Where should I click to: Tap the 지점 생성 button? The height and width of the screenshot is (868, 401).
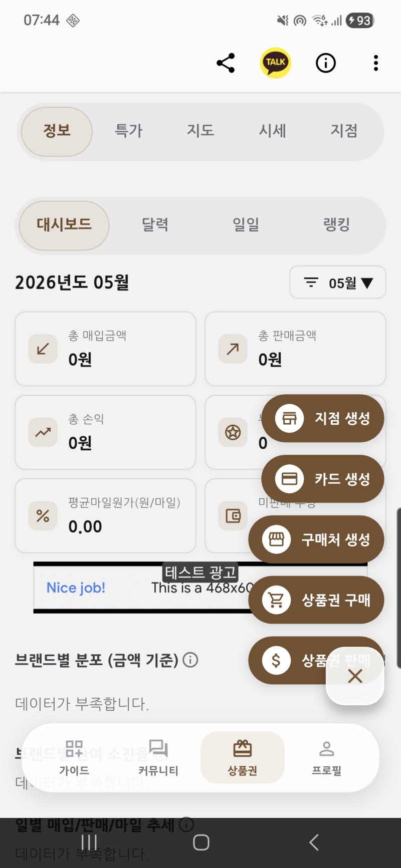pyautogui.click(x=323, y=418)
